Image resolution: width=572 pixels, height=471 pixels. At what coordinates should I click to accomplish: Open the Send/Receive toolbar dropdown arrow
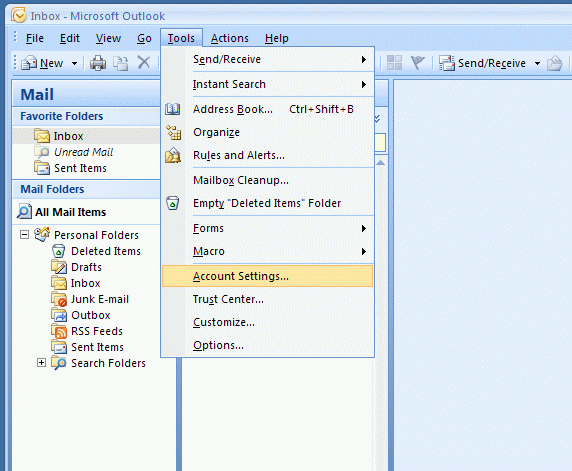tap(537, 63)
